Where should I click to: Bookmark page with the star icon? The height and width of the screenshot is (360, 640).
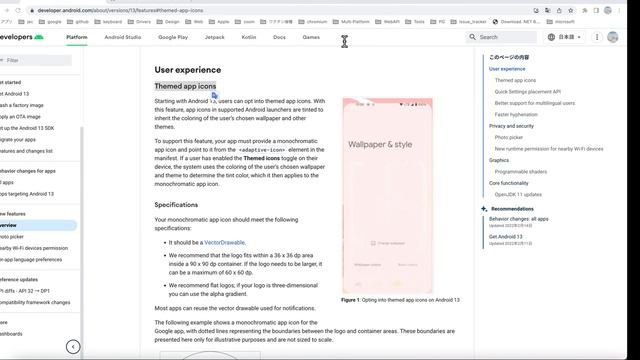571,11
